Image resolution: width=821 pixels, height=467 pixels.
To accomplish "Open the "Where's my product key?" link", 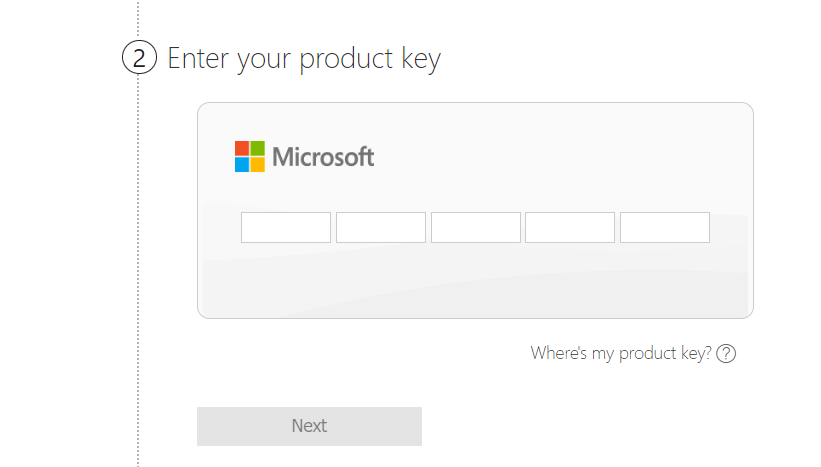I will 621,353.
